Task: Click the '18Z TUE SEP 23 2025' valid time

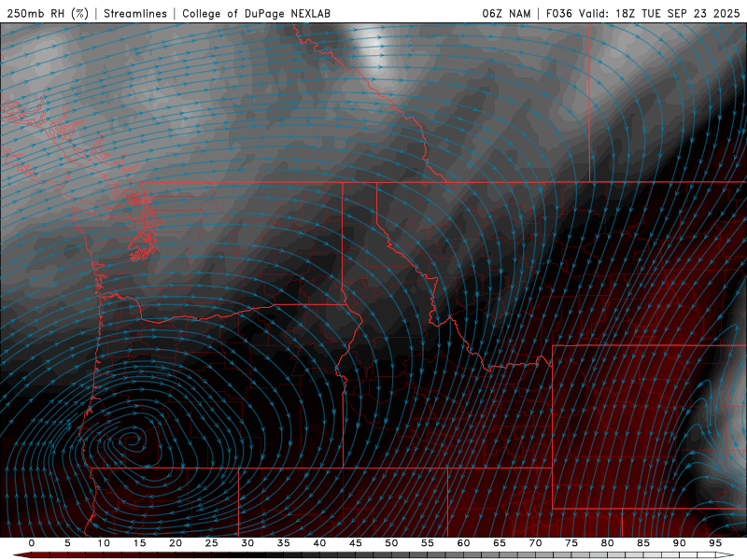Action: [x=678, y=13]
